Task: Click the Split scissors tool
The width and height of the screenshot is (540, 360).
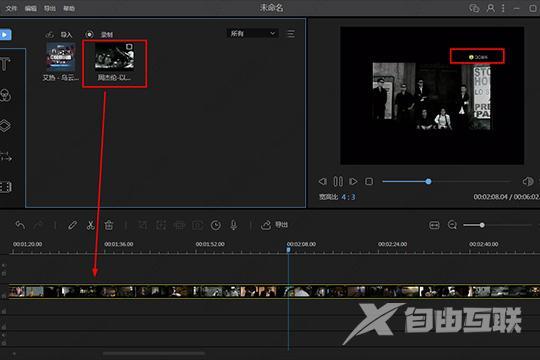Action: click(x=91, y=225)
